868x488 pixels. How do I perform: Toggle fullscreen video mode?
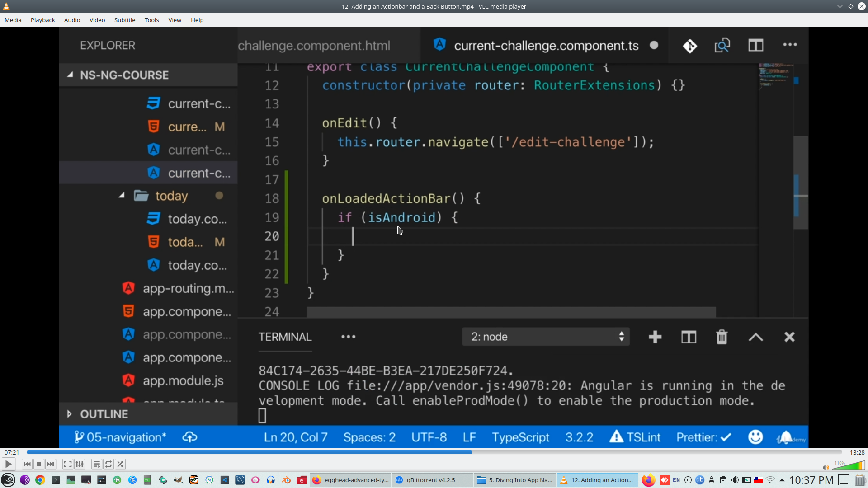[67, 464]
